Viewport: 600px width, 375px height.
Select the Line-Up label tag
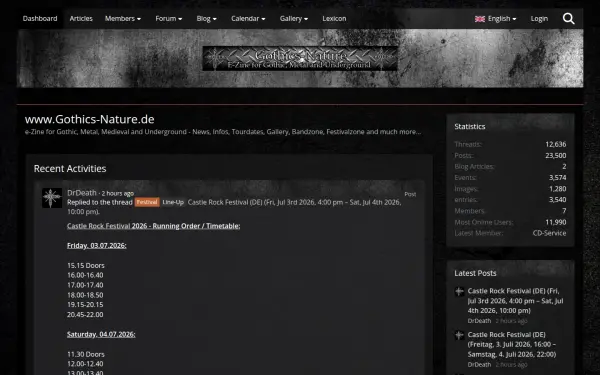(173, 202)
